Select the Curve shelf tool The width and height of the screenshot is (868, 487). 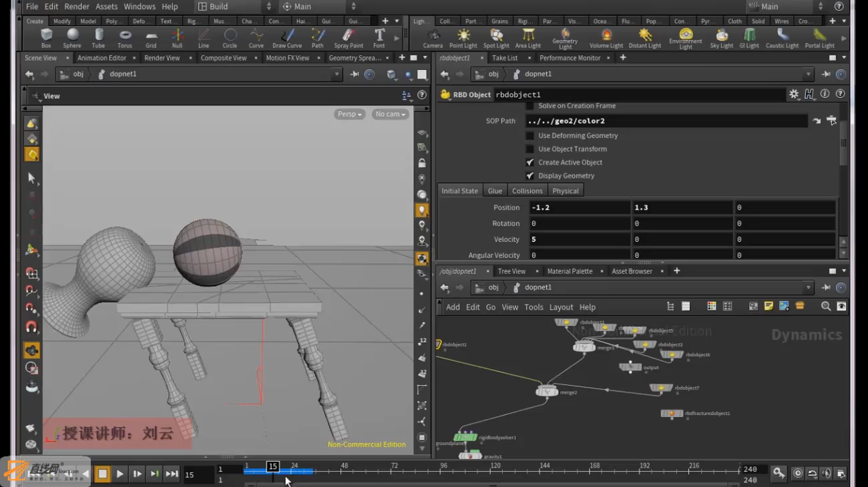pos(256,38)
